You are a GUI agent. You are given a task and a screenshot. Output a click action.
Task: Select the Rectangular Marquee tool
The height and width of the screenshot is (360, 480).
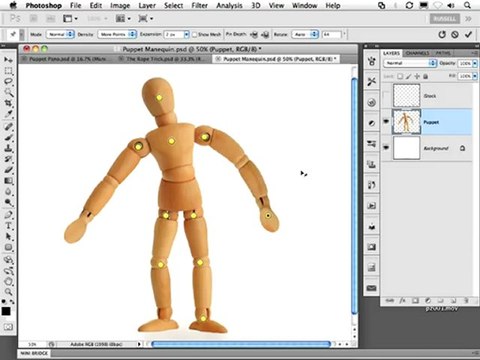point(8,71)
